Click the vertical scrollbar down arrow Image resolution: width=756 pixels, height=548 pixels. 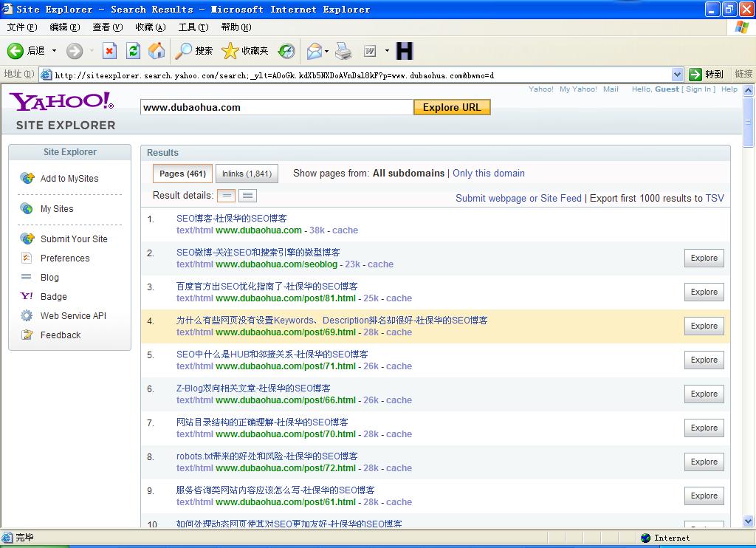[749, 521]
